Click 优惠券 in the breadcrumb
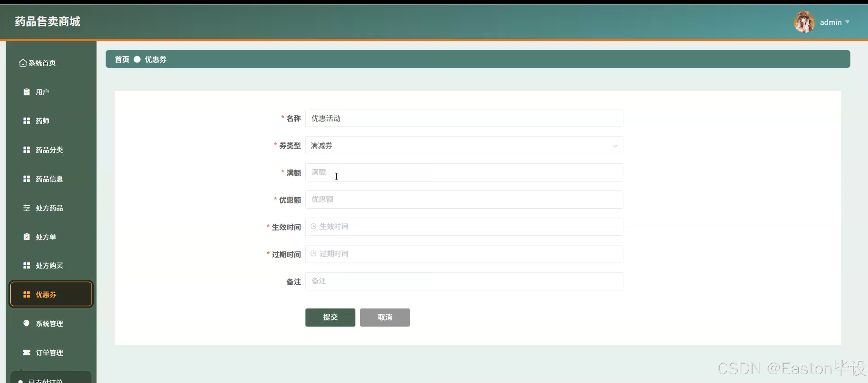 pos(156,59)
